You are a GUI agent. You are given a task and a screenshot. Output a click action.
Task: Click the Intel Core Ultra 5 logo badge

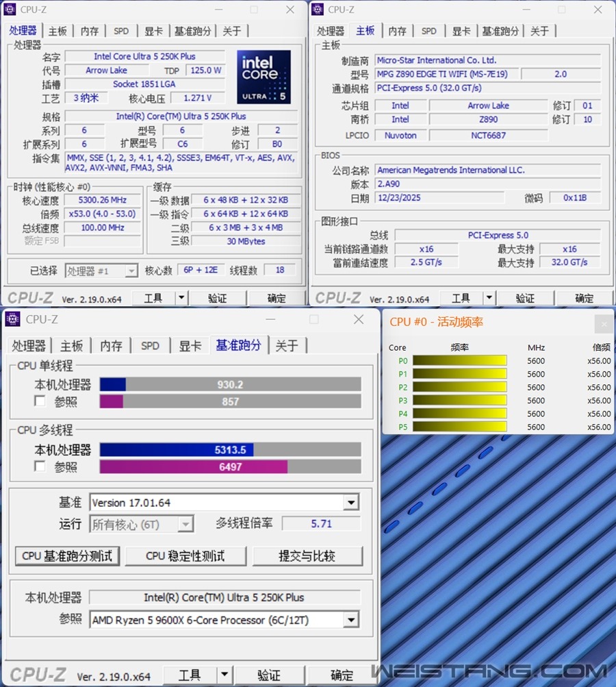[x=264, y=77]
